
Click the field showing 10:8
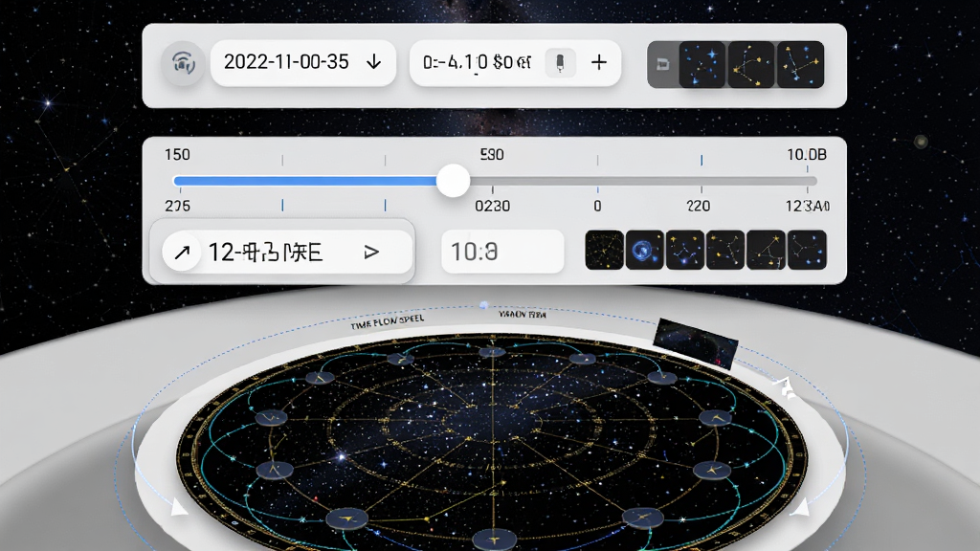(x=502, y=252)
